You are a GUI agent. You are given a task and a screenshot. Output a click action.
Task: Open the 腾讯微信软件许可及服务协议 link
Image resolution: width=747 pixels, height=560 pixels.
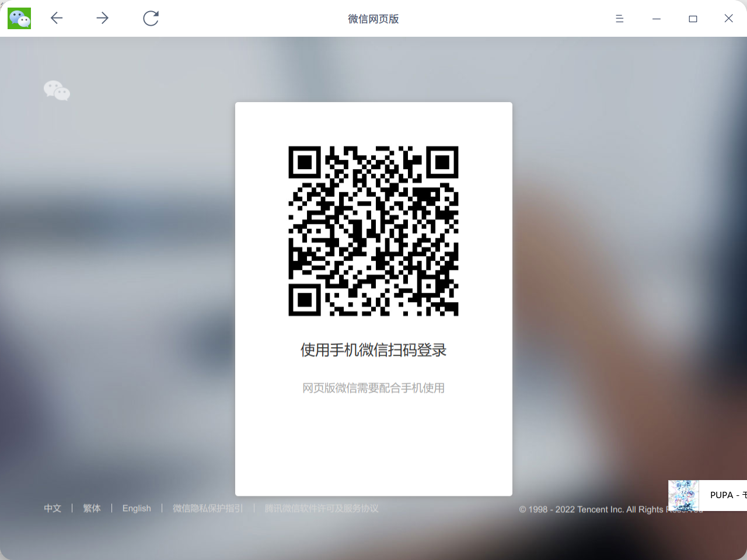pyautogui.click(x=322, y=508)
